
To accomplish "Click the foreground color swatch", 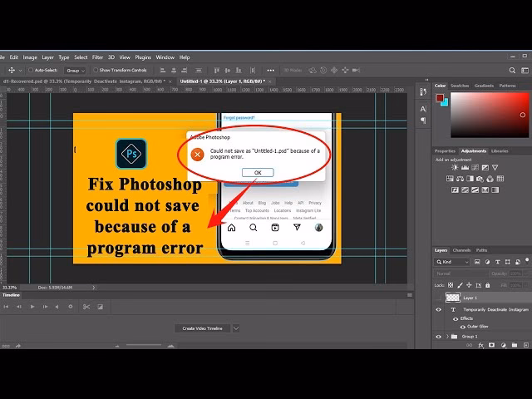I will click(x=440, y=98).
